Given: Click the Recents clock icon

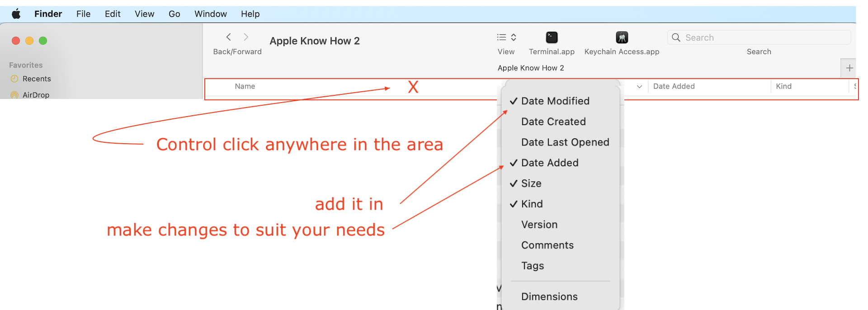Looking at the screenshot, I should click(14, 79).
